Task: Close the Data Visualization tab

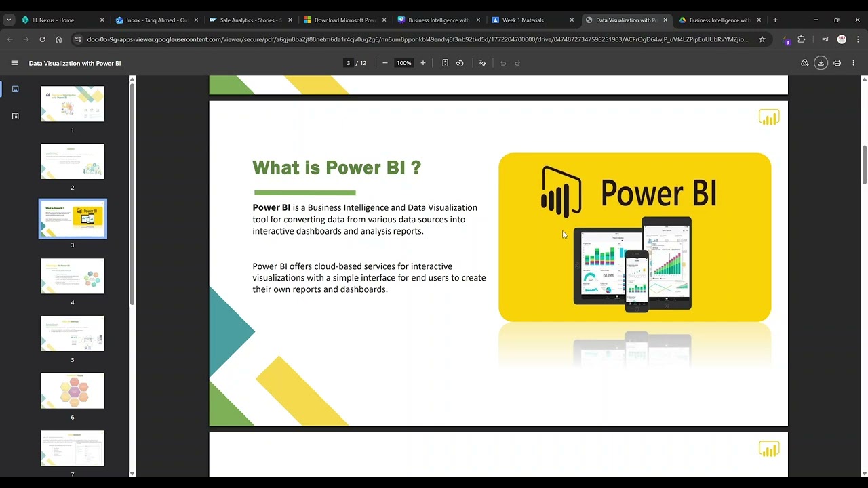Action: coord(665,20)
